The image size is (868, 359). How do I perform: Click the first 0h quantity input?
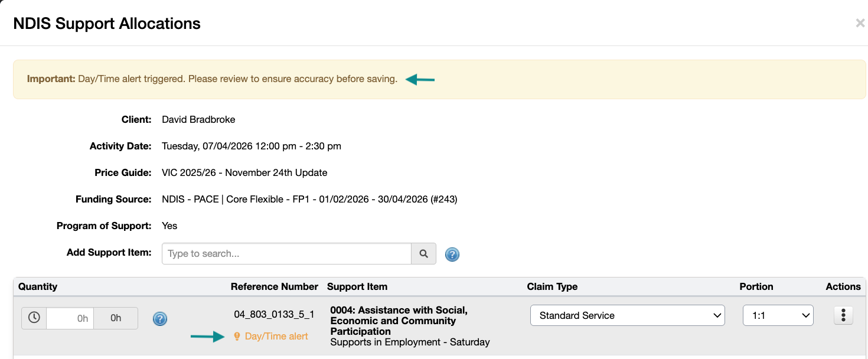coord(70,318)
